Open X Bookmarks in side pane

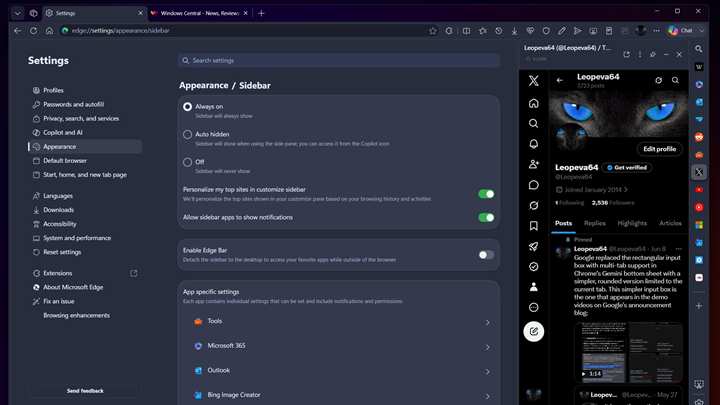(x=534, y=225)
